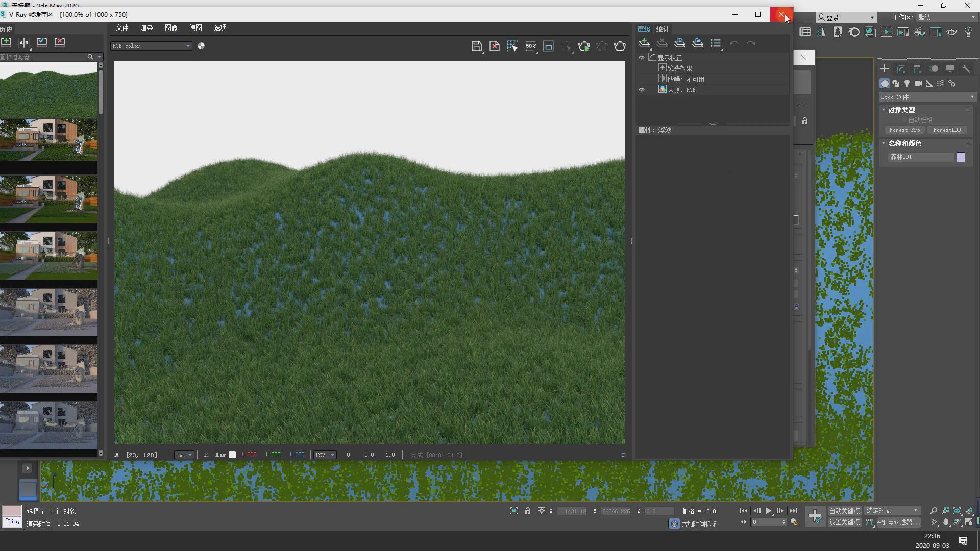Viewport: 980px width, 551px height.
Task: Hide the 显示校正 layer with the eye icon
Action: (x=642, y=58)
